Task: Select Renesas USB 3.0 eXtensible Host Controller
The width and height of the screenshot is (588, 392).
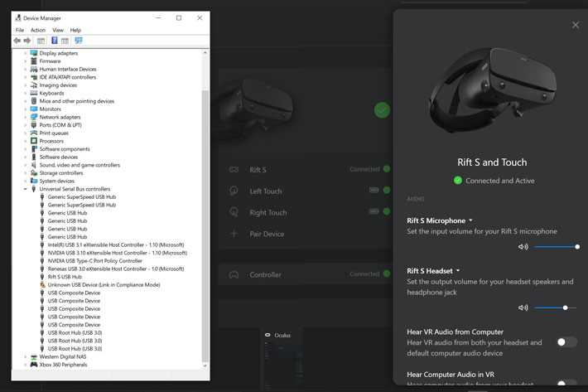Action: tap(116, 269)
